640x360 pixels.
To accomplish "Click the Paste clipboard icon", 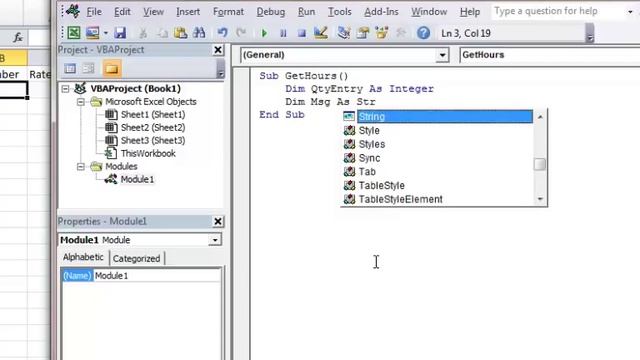I will pos(180,33).
